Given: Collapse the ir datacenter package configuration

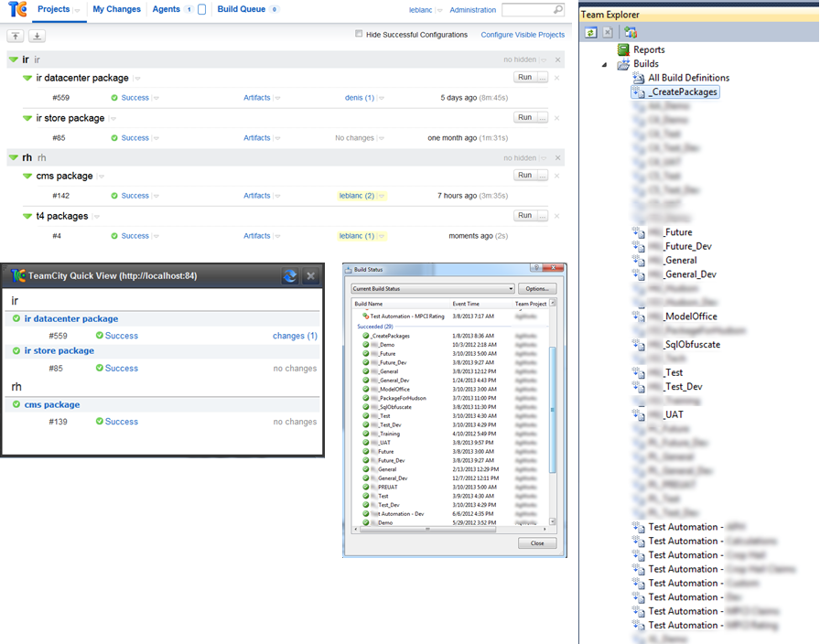Looking at the screenshot, I should (x=27, y=79).
